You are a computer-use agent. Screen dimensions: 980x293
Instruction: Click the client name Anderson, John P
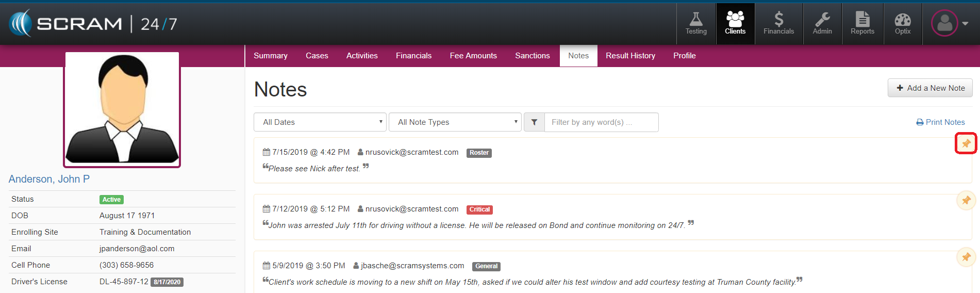coord(49,179)
